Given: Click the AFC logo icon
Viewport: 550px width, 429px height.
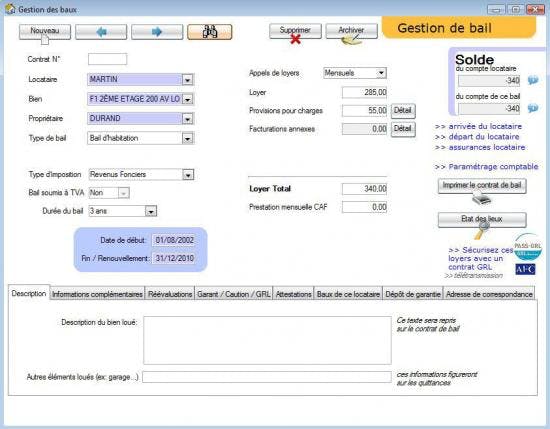Looking at the screenshot, I should pyautogui.click(x=525, y=269).
